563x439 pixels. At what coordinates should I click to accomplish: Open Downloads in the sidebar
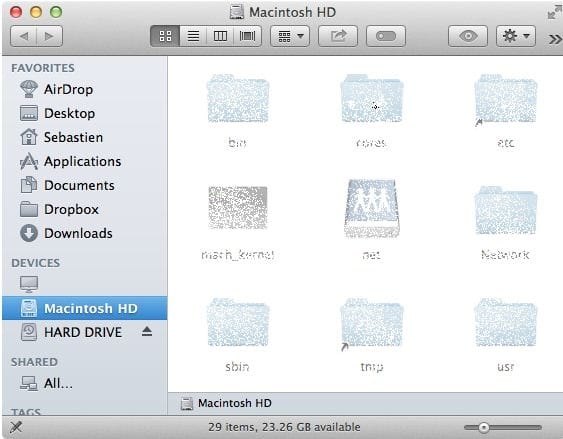(84, 233)
